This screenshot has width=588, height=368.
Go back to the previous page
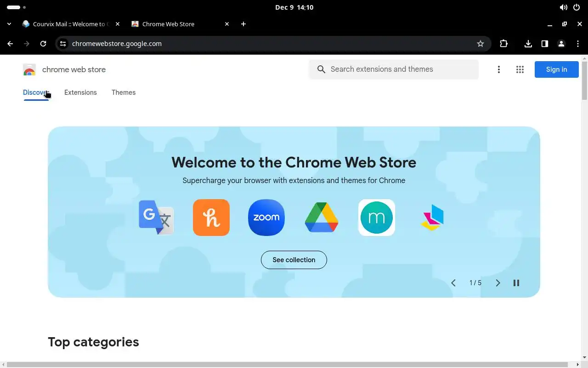click(10, 44)
